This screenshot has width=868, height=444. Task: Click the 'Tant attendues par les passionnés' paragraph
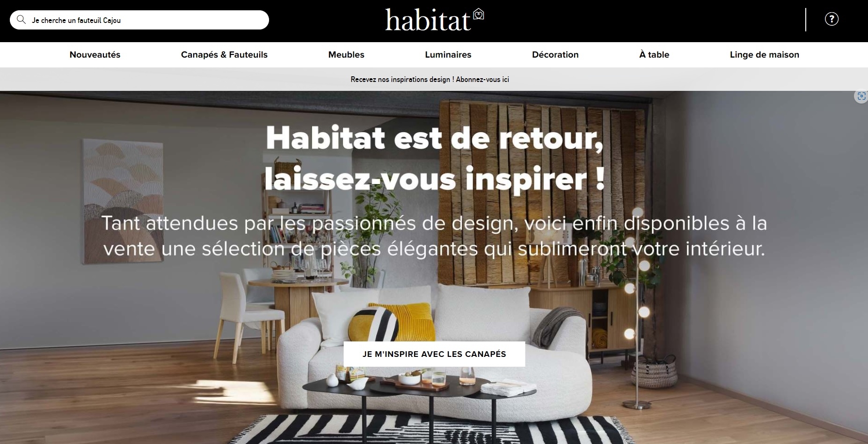(434, 236)
